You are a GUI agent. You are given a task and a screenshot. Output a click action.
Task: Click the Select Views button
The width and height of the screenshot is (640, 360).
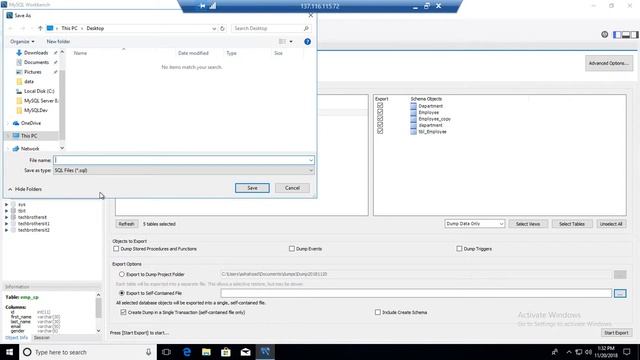click(x=528, y=224)
